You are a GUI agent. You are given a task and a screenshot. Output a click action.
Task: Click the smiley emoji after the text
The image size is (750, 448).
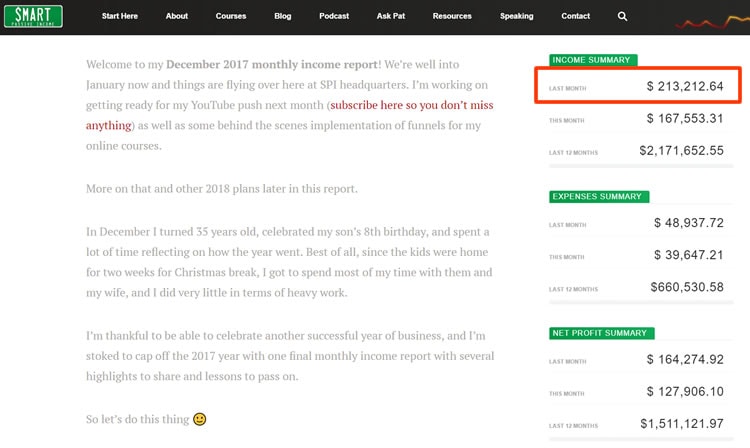click(x=199, y=419)
